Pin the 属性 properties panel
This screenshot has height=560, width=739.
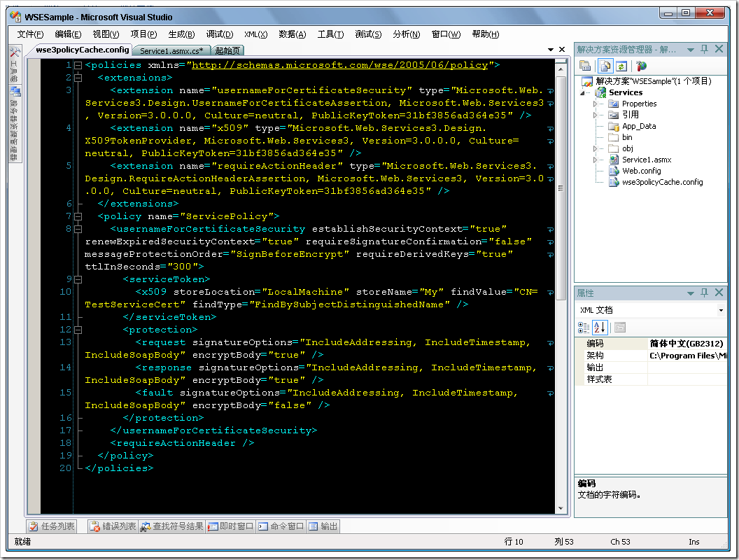[x=704, y=293]
